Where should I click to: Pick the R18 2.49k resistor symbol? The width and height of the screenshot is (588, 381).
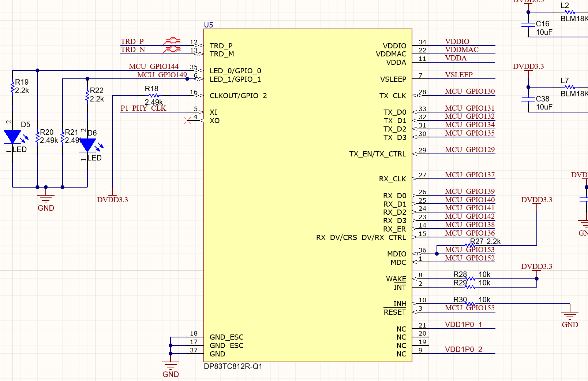pyautogui.click(x=154, y=96)
